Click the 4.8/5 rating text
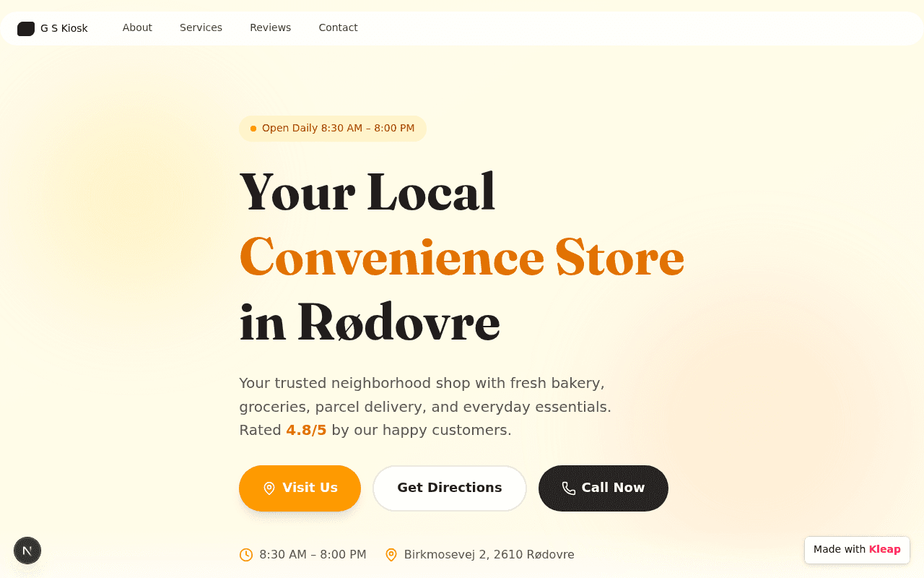The image size is (924, 578). [x=306, y=430]
